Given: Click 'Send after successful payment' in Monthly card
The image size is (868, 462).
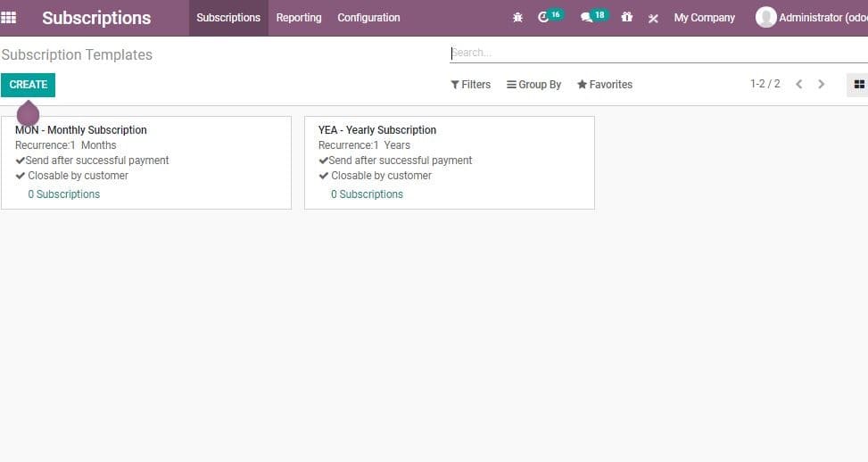Looking at the screenshot, I should tap(97, 161).
